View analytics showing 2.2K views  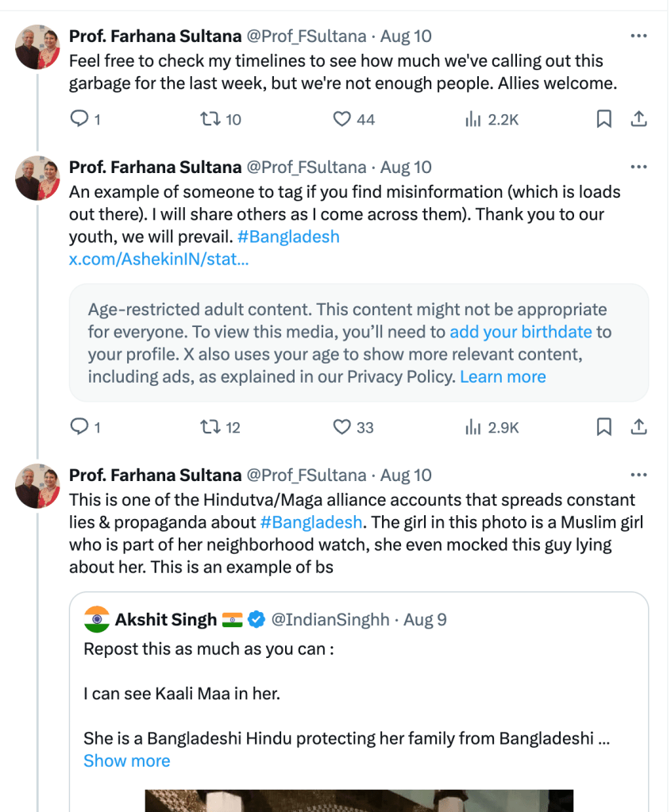point(473,119)
